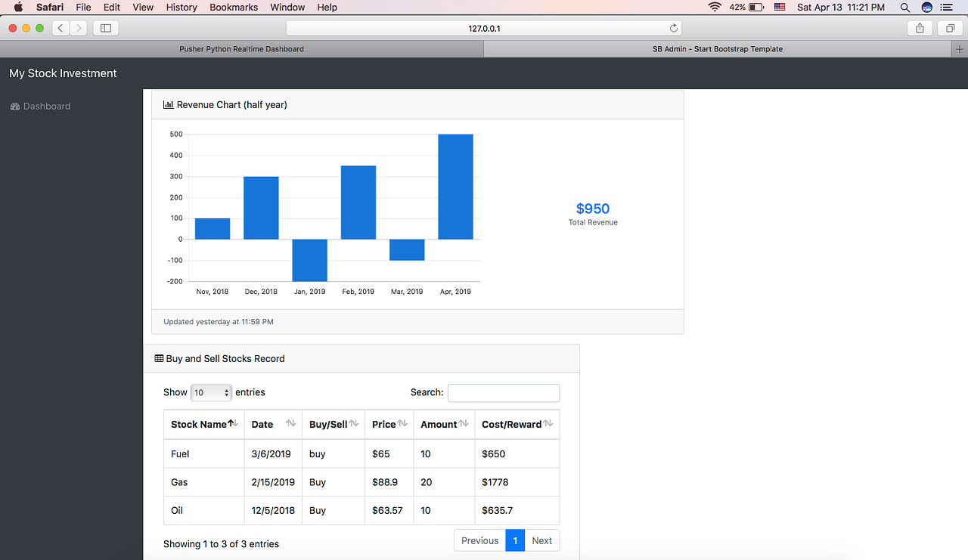968x560 pixels.
Task: Open Spotlight search from the menu bar
Action: [x=904, y=8]
